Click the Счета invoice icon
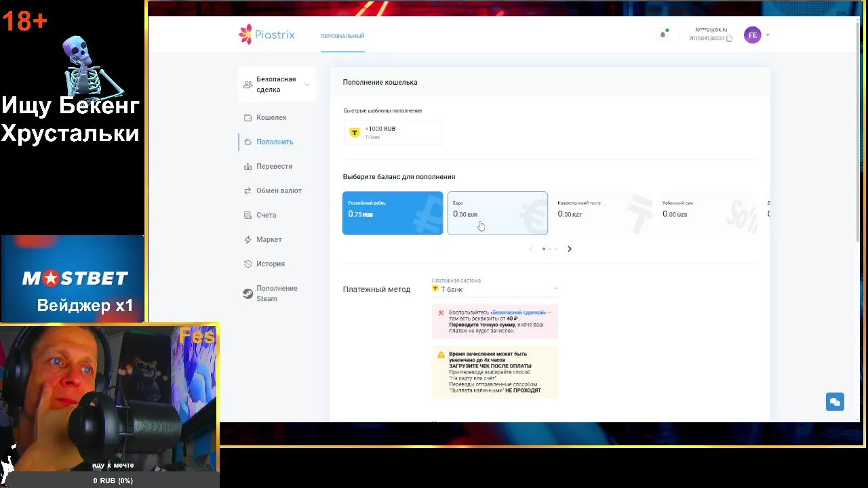The width and height of the screenshot is (868, 488). tap(248, 216)
